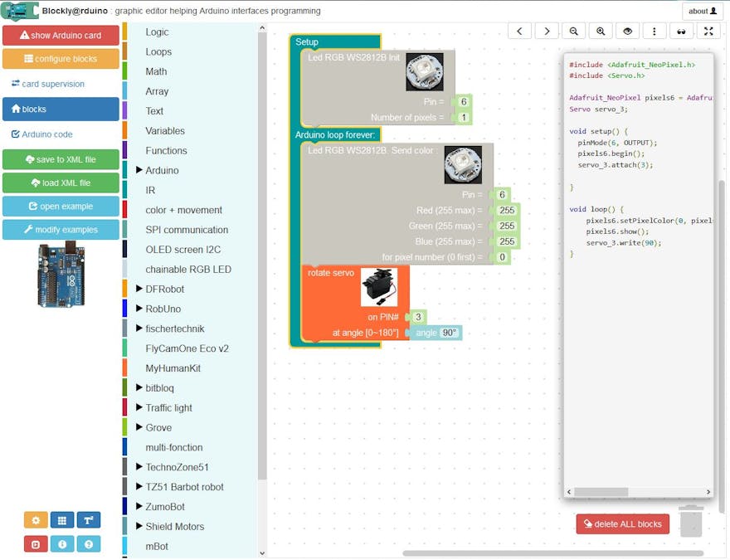Open the three-dot options menu
Screen dimensions: 730x560
655,31
